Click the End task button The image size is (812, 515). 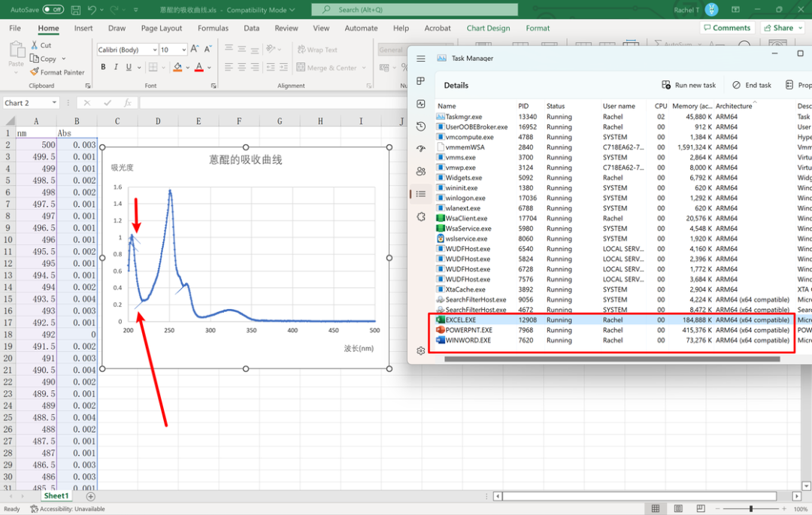pyautogui.click(x=752, y=85)
